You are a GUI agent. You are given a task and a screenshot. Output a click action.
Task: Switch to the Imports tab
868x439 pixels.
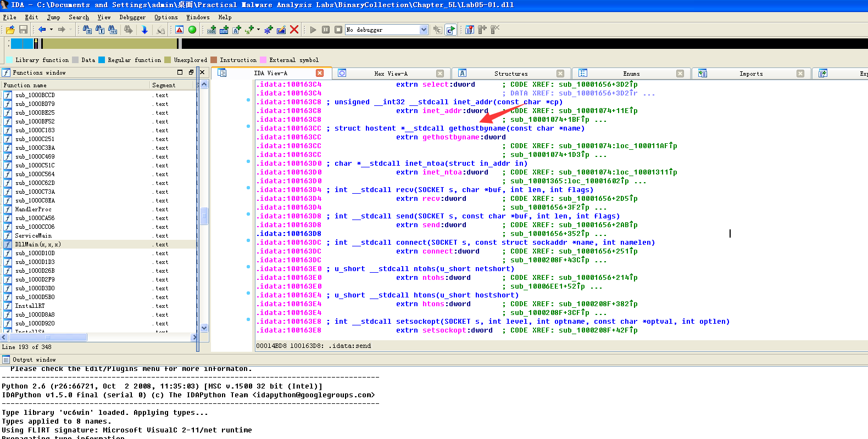click(751, 74)
